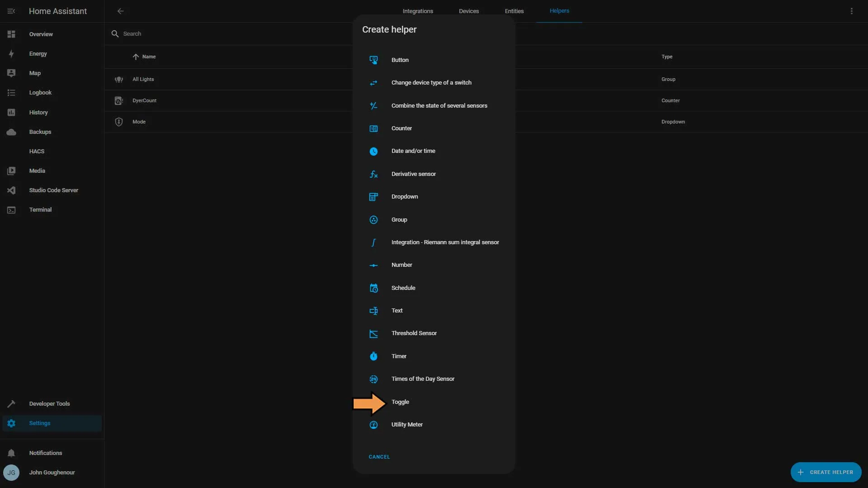The width and height of the screenshot is (868, 488).
Task: Click the Home Assistant title
Action: pos(58,11)
